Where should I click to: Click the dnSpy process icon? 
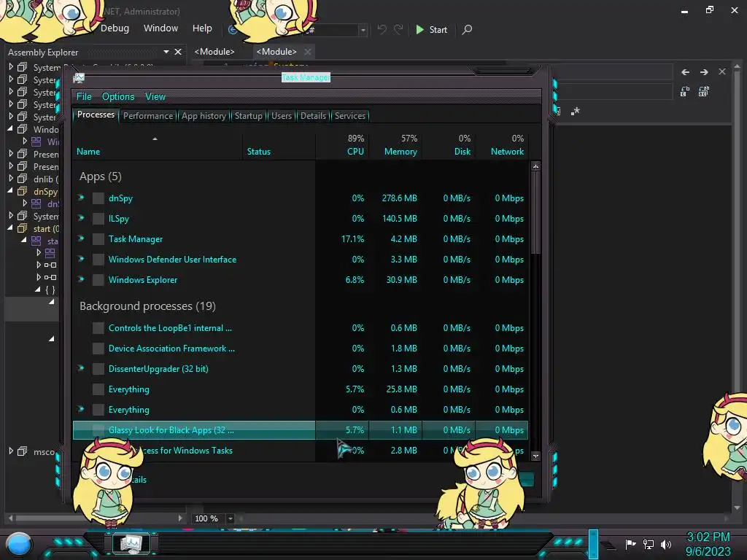pyautogui.click(x=98, y=198)
